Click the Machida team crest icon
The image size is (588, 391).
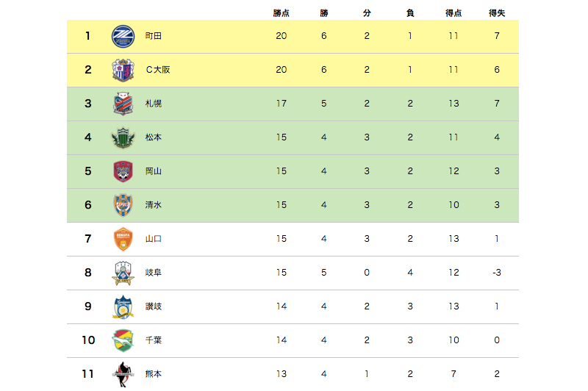[x=123, y=36]
